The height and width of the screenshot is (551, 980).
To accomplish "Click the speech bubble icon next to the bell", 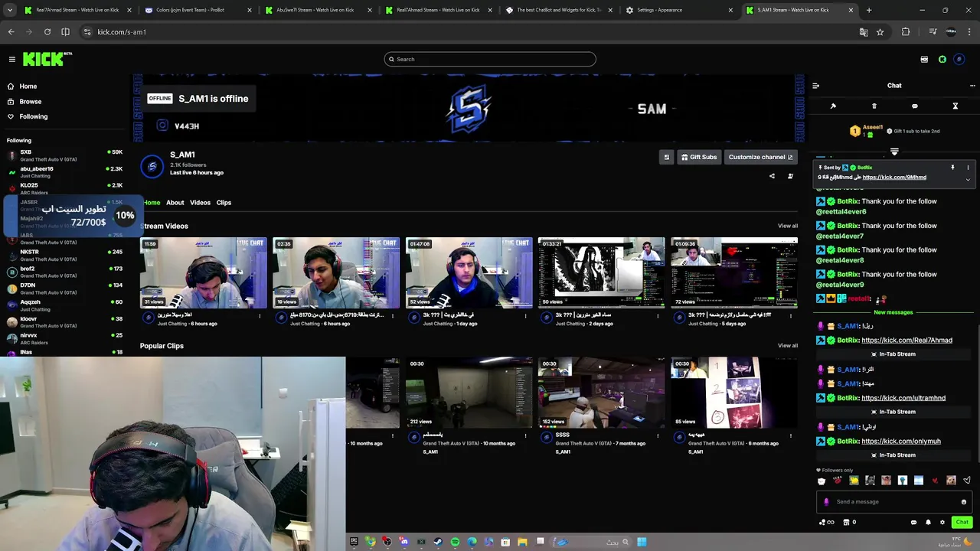I will click(913, 522).
